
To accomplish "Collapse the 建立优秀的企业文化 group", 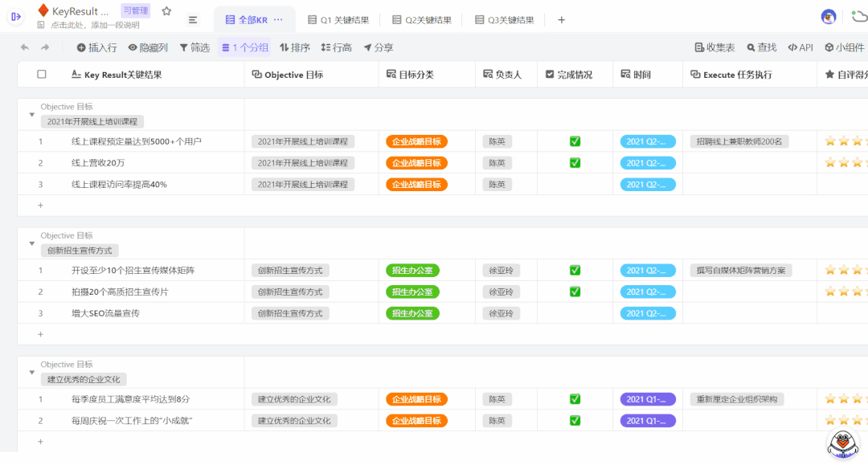I will point(31,373).
